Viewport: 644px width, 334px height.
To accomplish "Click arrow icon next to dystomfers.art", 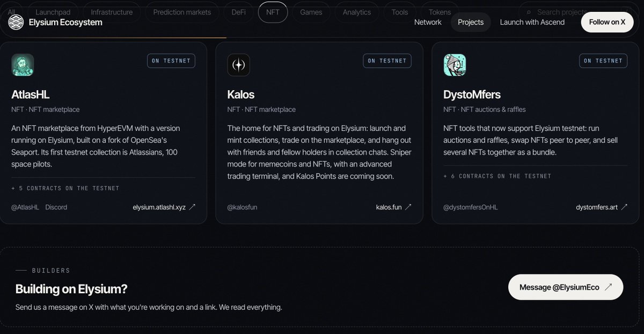I will [624, 207].
